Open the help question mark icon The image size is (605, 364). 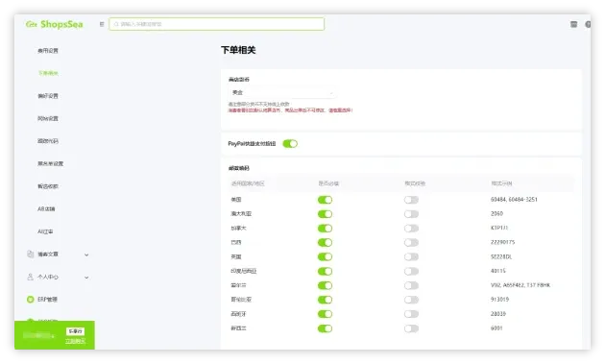click(x=588, y=24)
